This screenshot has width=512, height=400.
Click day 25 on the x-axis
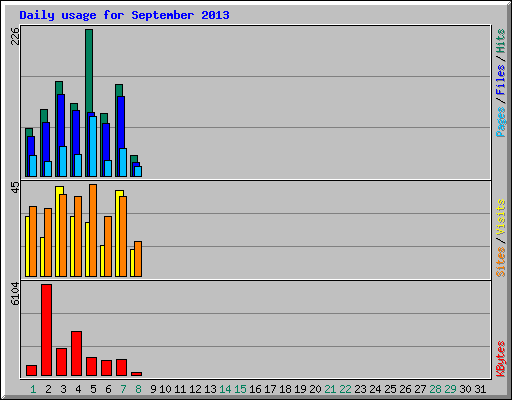pos(390,389)
